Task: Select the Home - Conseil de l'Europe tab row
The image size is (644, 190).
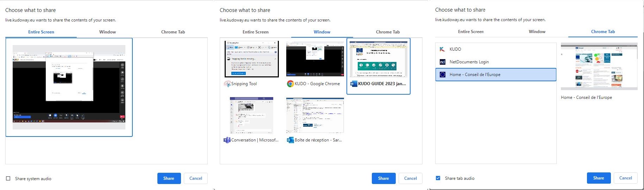Action: (x=496, y=75)
